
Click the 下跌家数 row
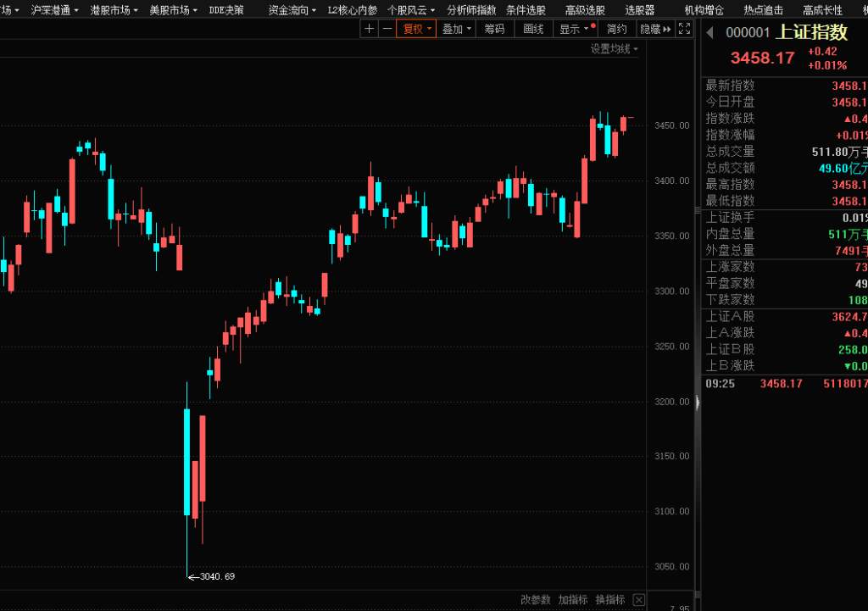pyautogui.click(x=784, y=299)
